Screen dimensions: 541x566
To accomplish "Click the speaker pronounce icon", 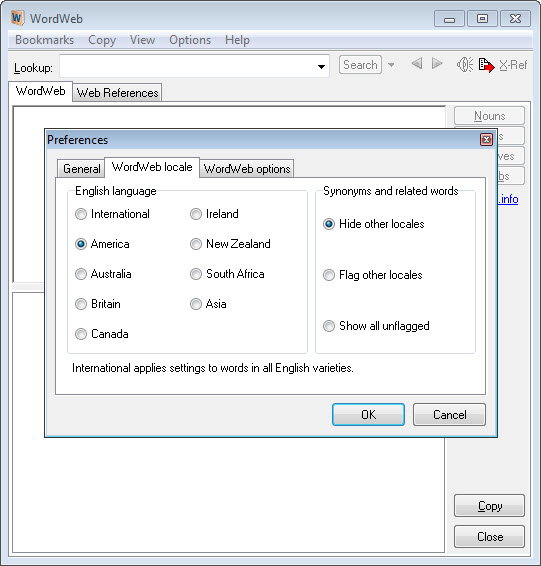I will 465,65.
